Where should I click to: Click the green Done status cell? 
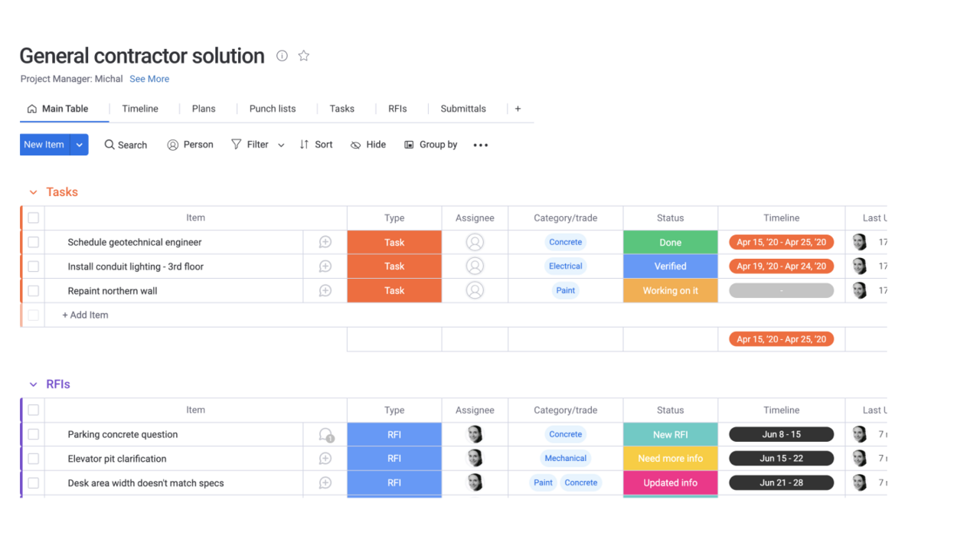670,243
